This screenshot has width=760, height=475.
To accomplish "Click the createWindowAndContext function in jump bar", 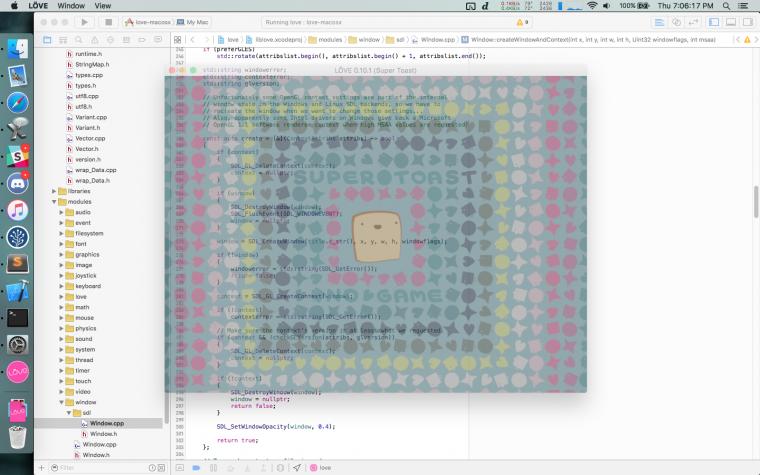I will click(588, 40).
